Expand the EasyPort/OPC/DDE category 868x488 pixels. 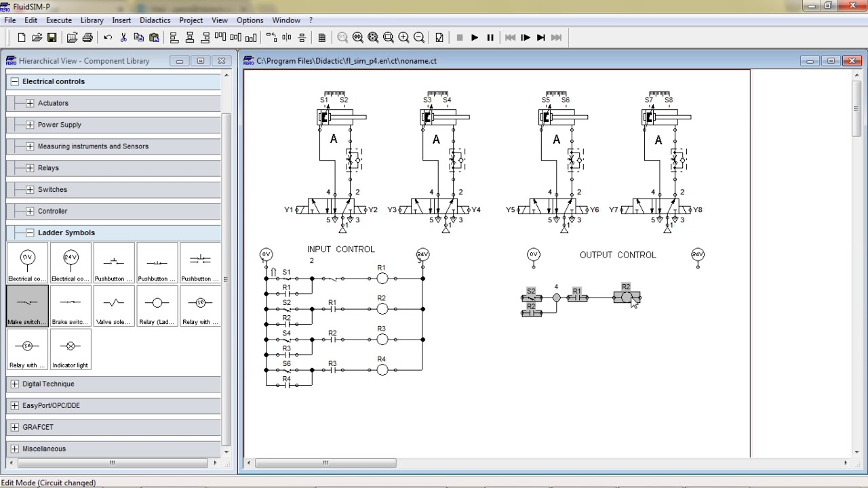pyautogui.click(x=15, y=405)
